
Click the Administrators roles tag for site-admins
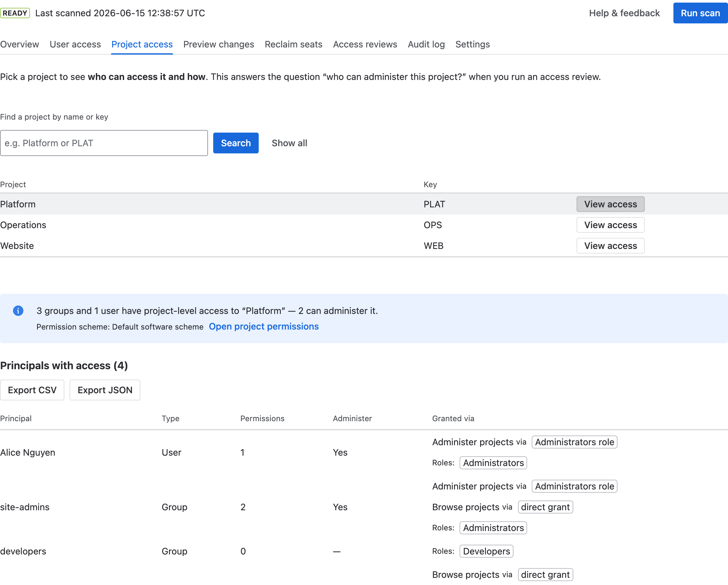pyautogui.click(x=493, y=528)
